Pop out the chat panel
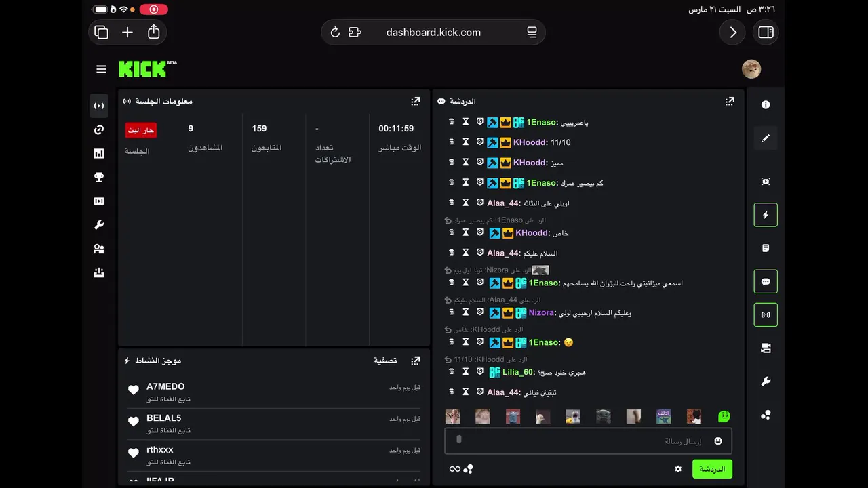This screenshot has width=868, height=488. [730, 101]
